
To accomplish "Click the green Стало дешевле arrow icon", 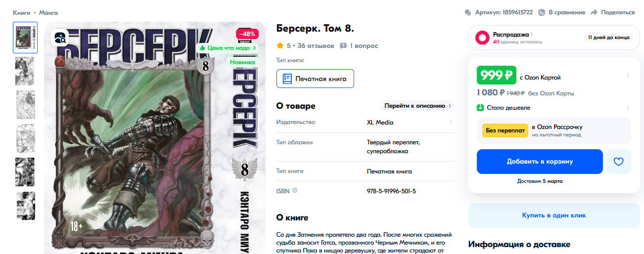I will [x=480, y=108].
